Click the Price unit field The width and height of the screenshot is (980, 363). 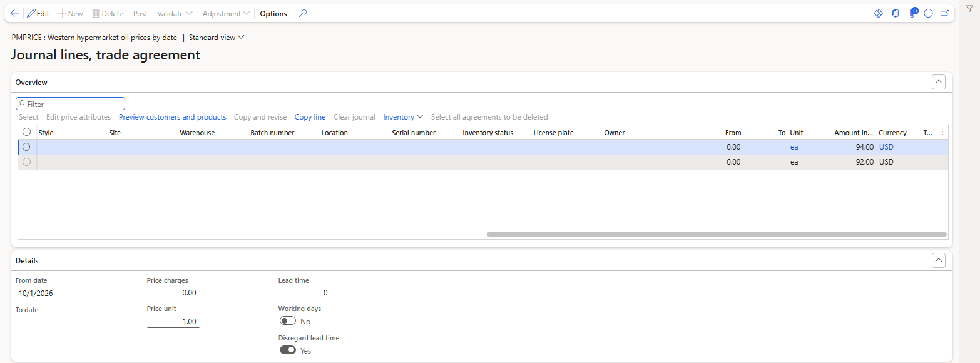click(173, 321)
